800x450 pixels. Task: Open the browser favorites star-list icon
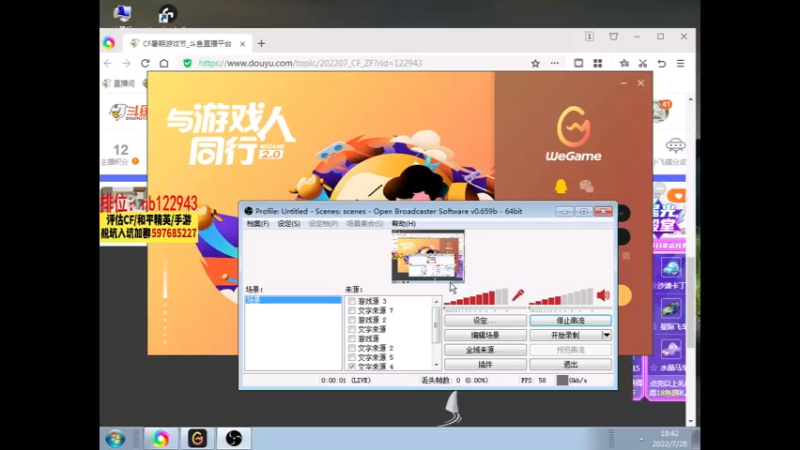click(x=624, y=63)
